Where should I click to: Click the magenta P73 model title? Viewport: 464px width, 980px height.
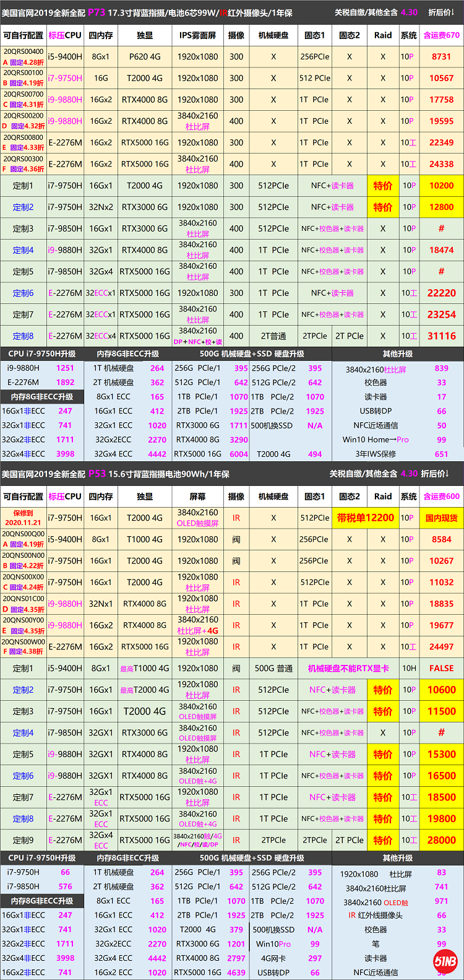click(x=97, y=12)
